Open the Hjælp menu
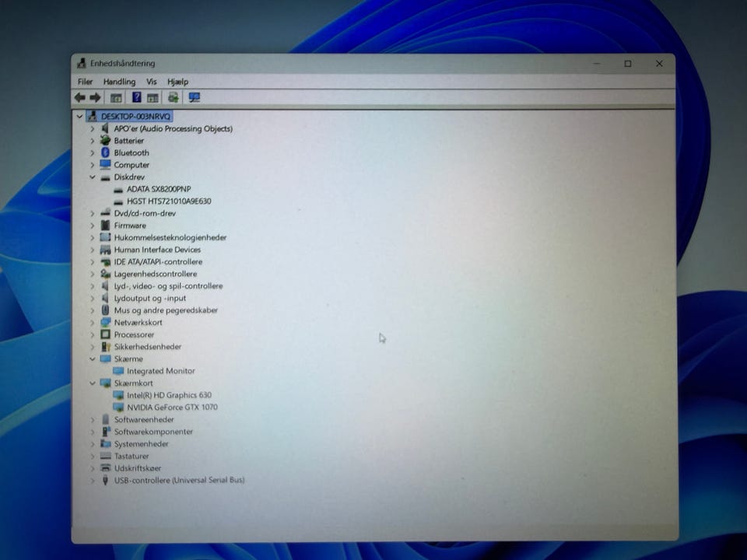 pos(177,82)
